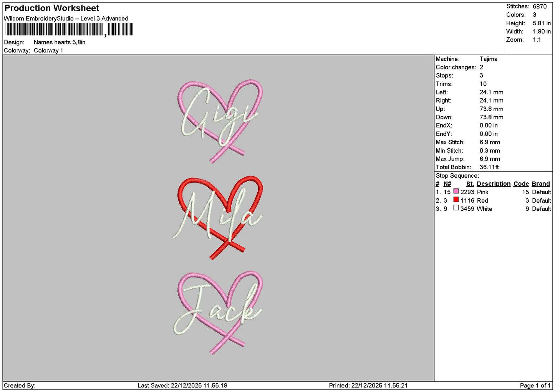Select the Mila red heart design
The height and width of the screenshot is (392, 555).
click(x=218, y=218)
